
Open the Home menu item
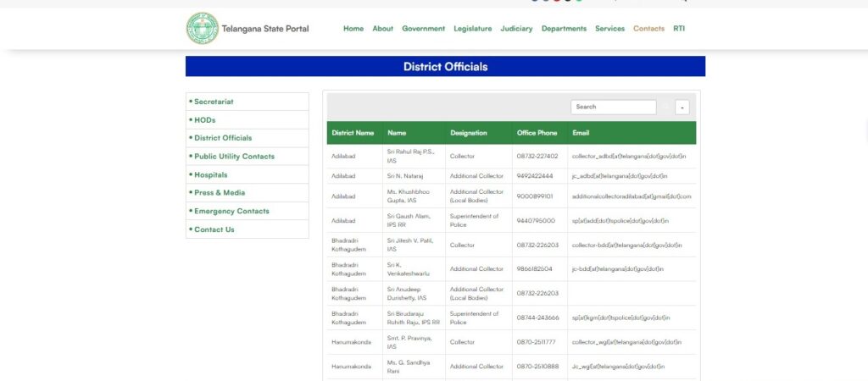pos(353,29)
